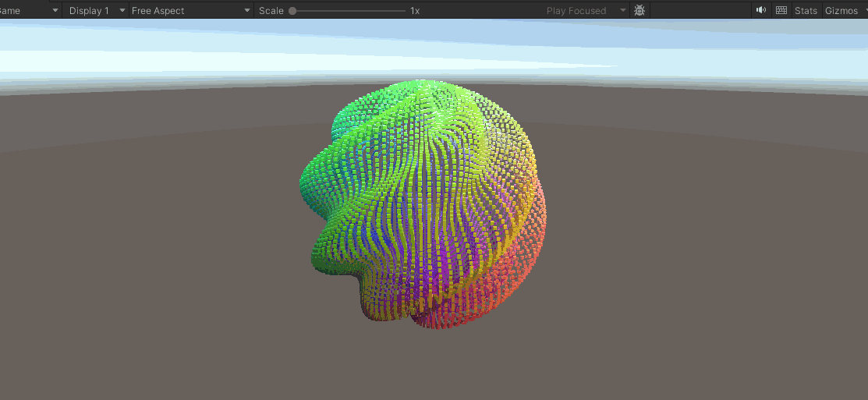
Task: Open the Play Focused dropdown arrow
Action: click(x=623, y=10)
